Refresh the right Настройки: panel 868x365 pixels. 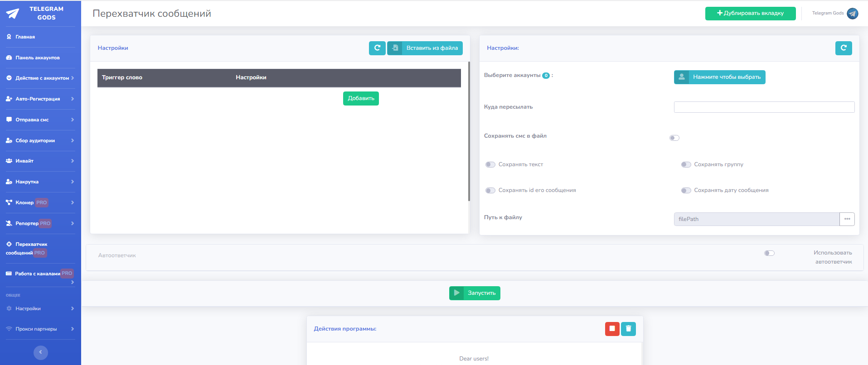tap(844, 48)
